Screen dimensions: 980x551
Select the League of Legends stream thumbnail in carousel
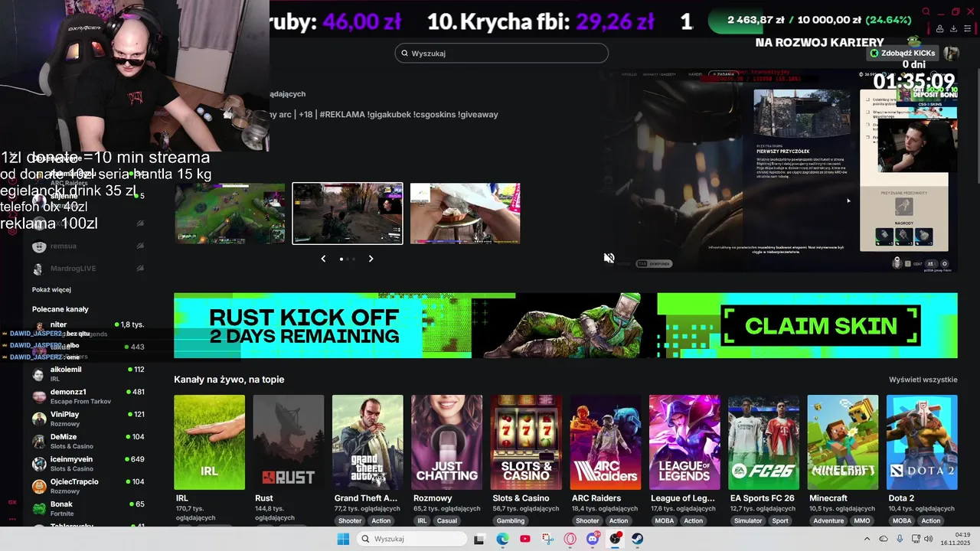230,214
